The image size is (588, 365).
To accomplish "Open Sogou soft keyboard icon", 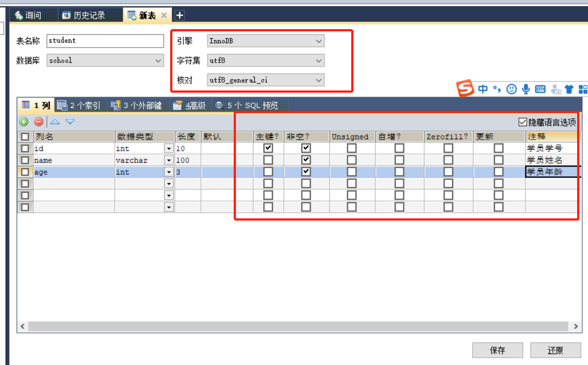I will pos(540,89).
